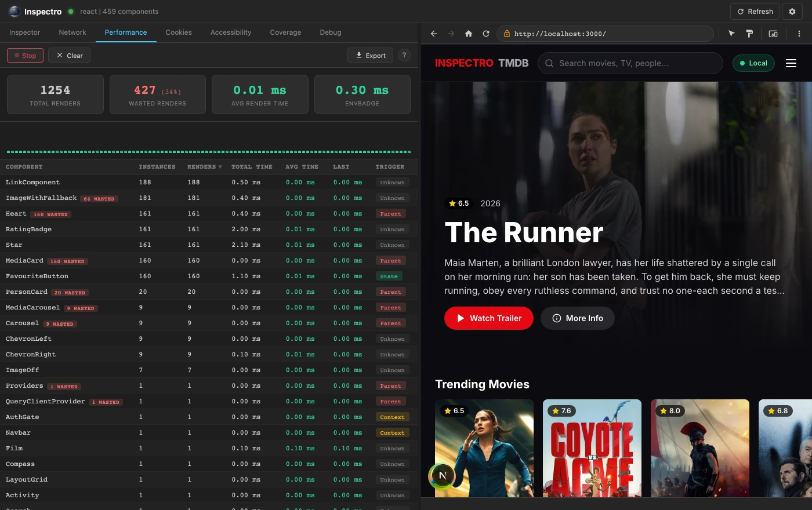The height and width of the screenshot is (510, 812).
Task: Reload the embedded browser page
Action: click(486, 34)
